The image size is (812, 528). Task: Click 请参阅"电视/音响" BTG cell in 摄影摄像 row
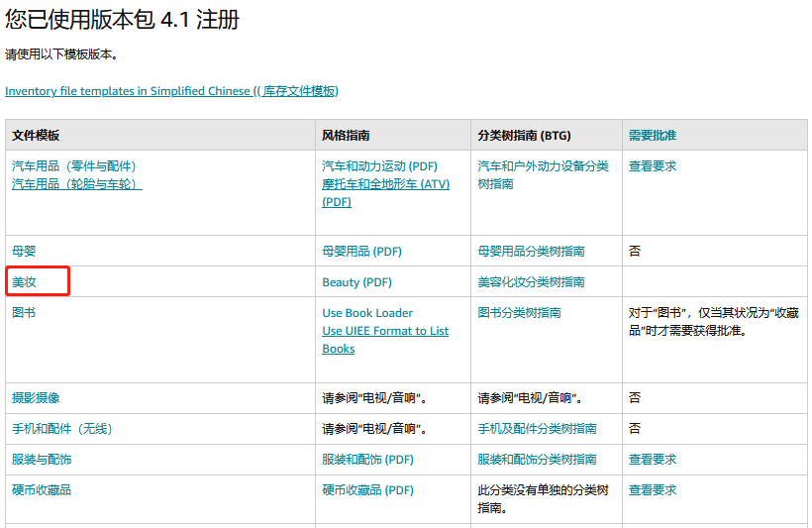pyautogui.click(x=530, y=398)
